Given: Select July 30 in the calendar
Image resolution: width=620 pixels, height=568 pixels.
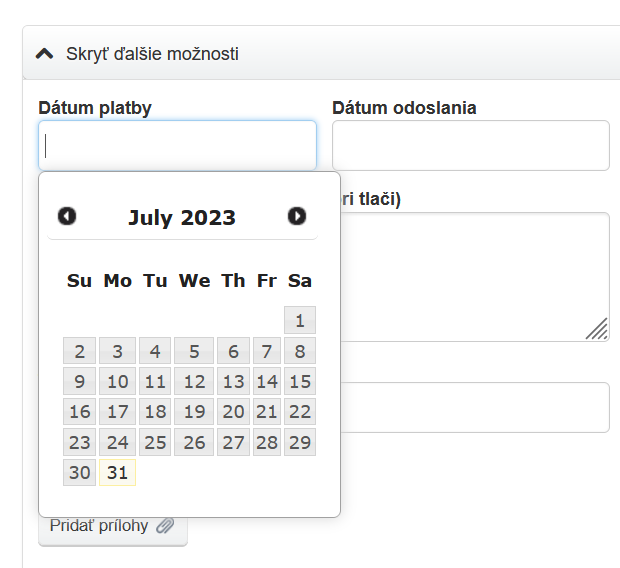Looking at the screenshot, I should point(80,473).
